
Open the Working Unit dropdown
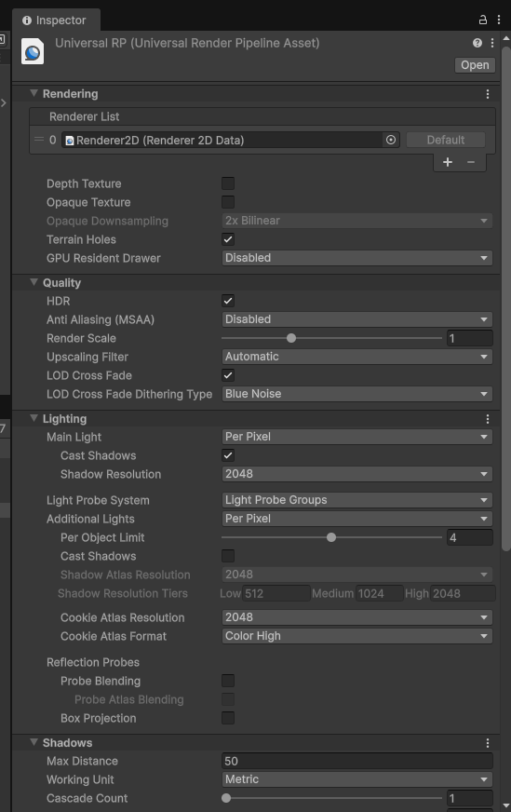click(356, 780)
